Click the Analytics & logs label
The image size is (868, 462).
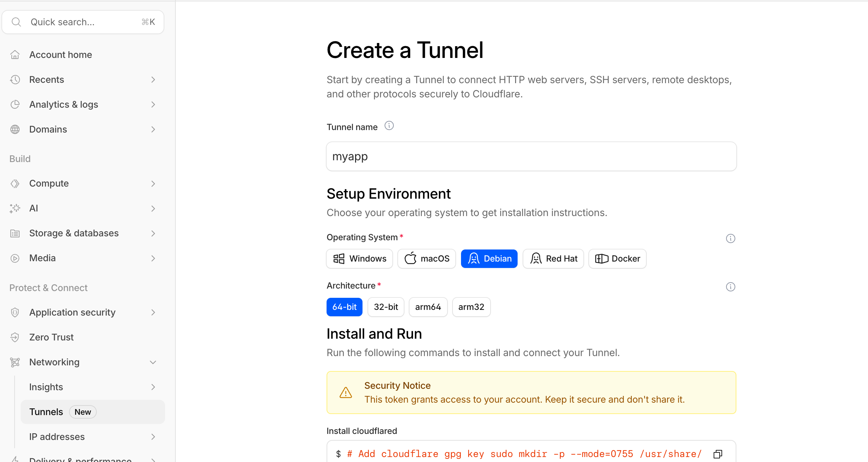click(64, 104)
